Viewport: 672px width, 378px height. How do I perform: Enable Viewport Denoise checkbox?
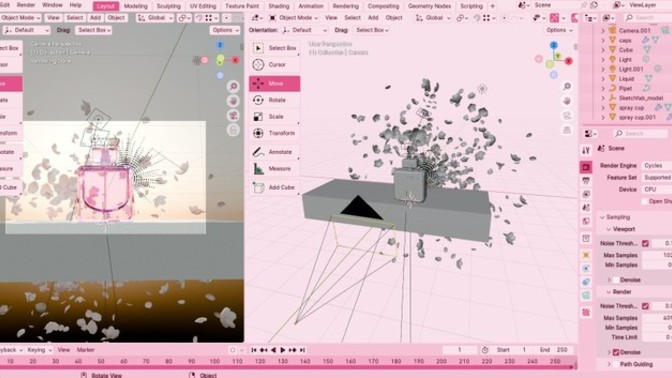click(616, 280)
